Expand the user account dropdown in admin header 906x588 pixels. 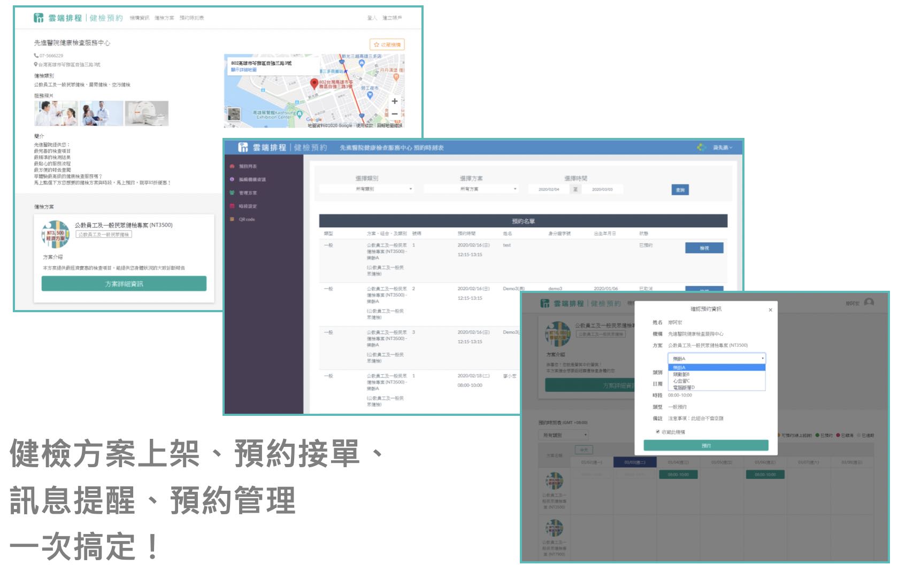723,148
